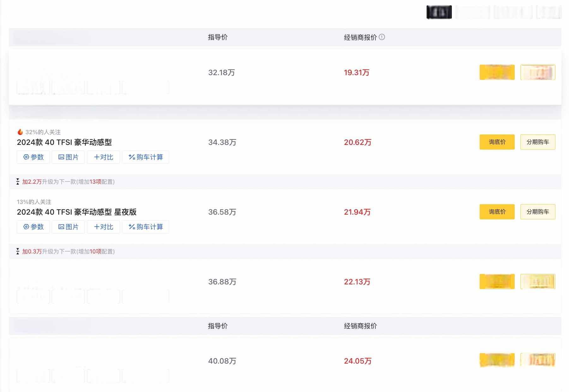Click 询底价 for 20.62万 model
This screenshot has width=569, height=392.
(497, 142)
